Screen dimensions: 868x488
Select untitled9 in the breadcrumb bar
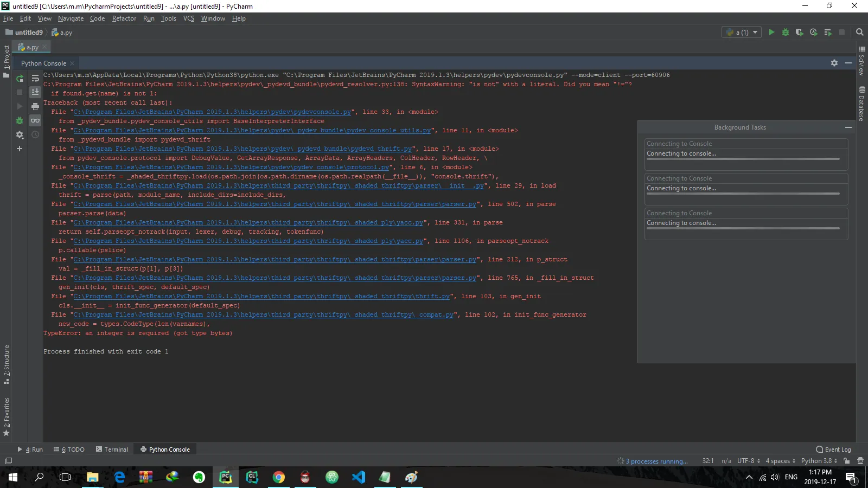[x=24, y=33]
